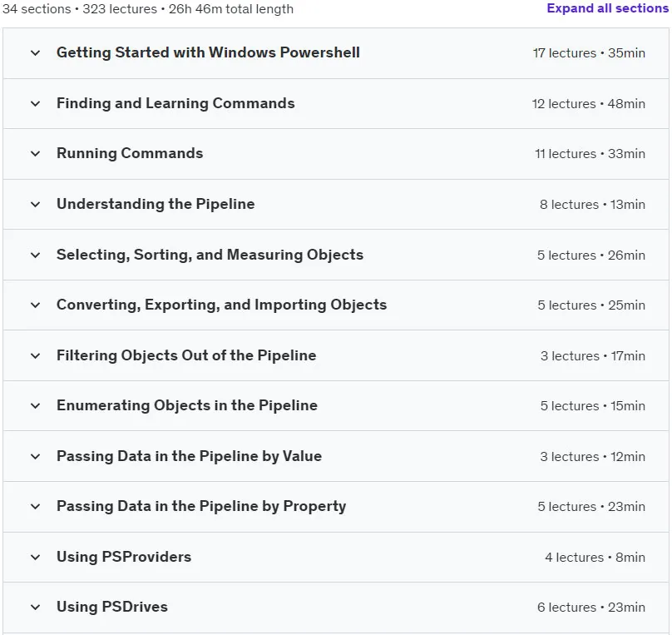
Task: Select the Running Commands section heading
Action: (130, 153)
